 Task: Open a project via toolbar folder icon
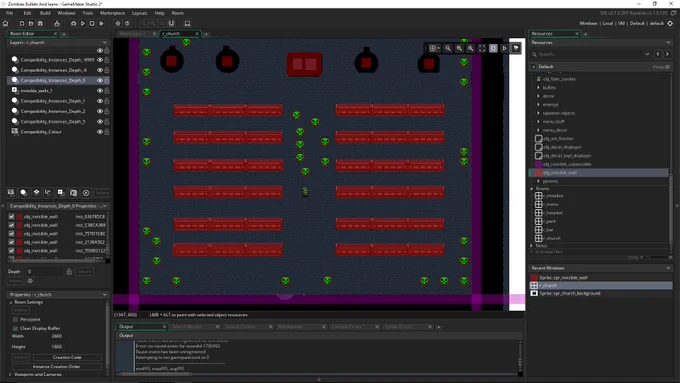point(31,23)
